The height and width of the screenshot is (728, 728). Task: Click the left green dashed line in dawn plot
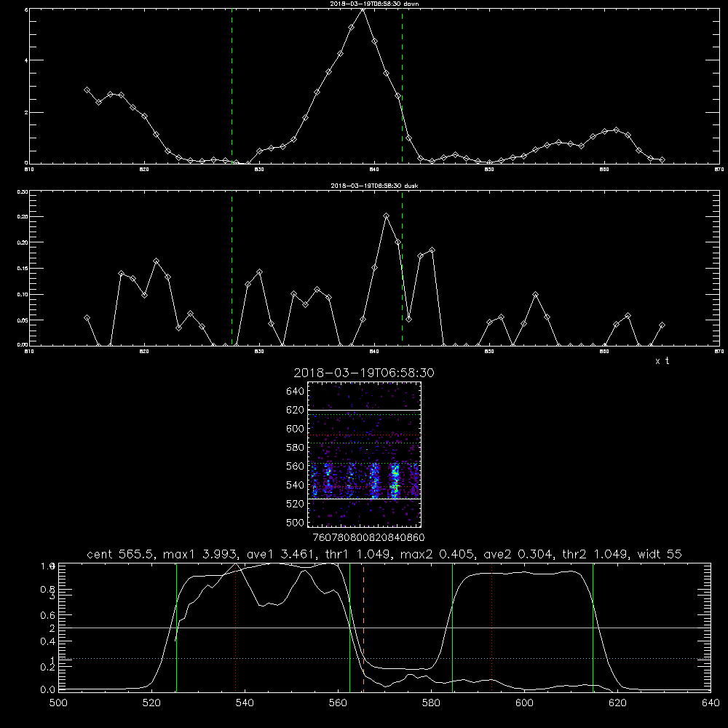click(x=232, y=86)
